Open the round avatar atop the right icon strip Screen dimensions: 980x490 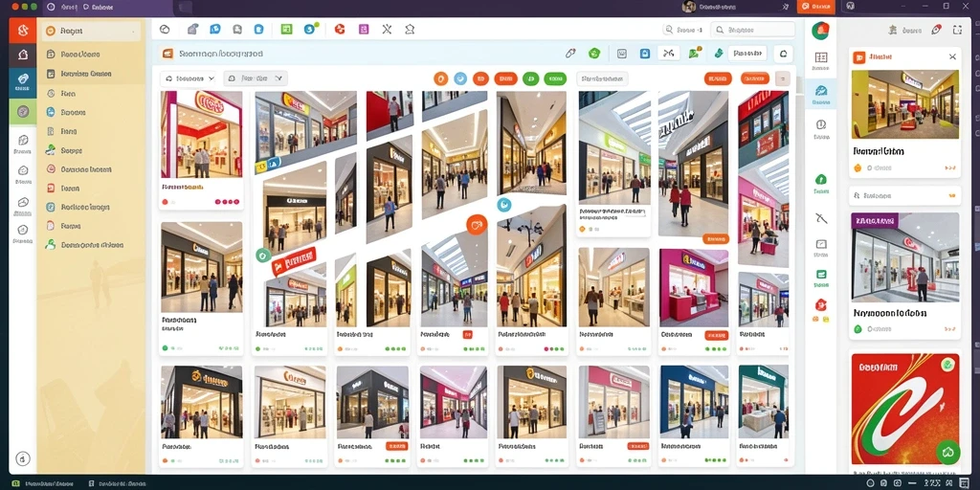(820, 31)
